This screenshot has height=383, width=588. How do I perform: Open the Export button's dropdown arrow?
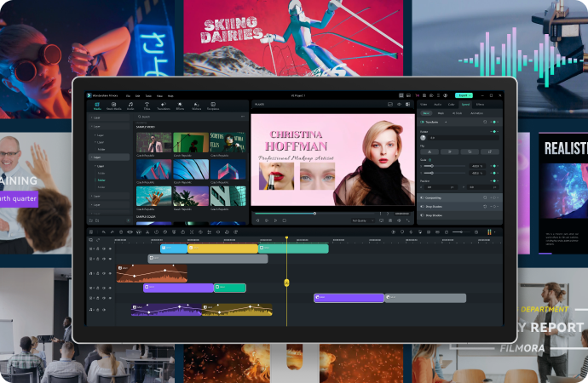click(470, 95)
